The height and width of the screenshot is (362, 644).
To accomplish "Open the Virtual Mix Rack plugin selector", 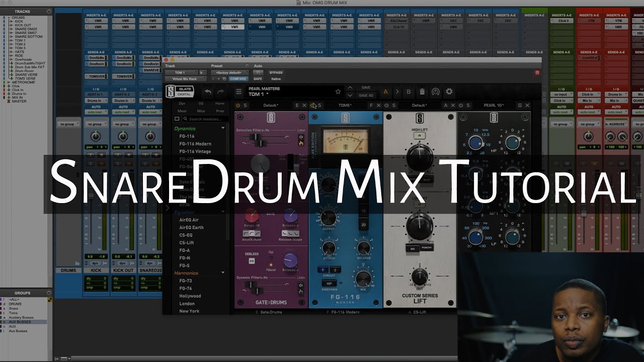I will 185,79.
